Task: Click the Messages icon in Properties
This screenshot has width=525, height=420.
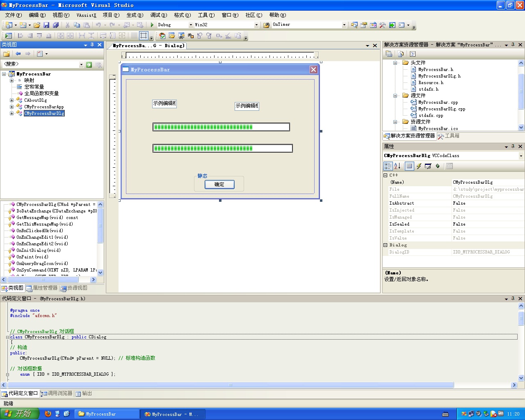Action: (428, 166)
